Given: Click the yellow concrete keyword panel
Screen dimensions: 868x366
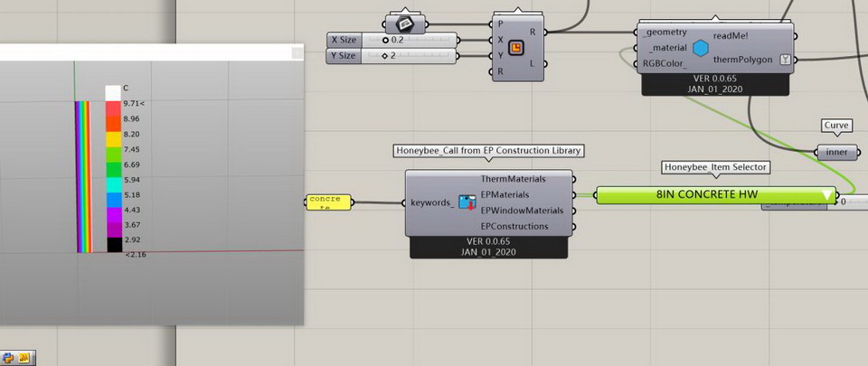Looking at the screenshot, I should tap(326, 202).
